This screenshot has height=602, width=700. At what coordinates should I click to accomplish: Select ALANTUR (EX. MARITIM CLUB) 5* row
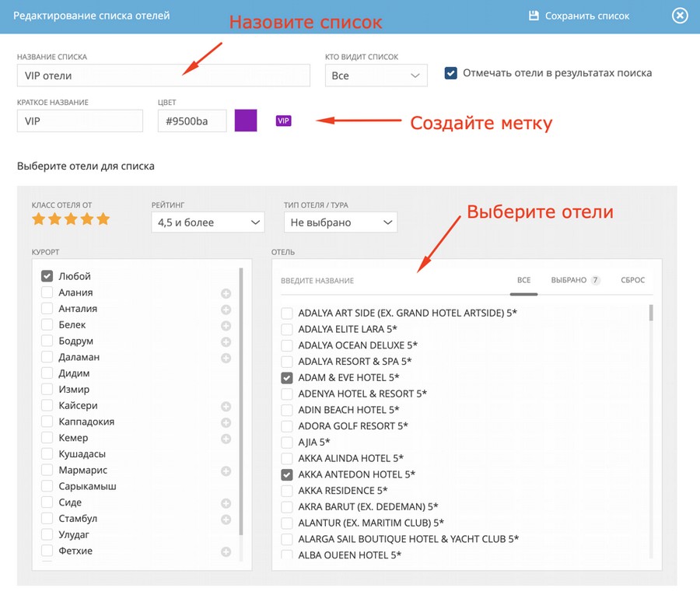pos(362,523)
